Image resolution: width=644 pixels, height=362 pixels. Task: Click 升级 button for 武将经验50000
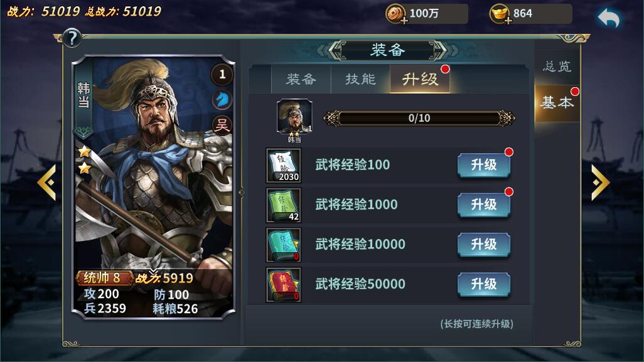(x=484, y=284)
